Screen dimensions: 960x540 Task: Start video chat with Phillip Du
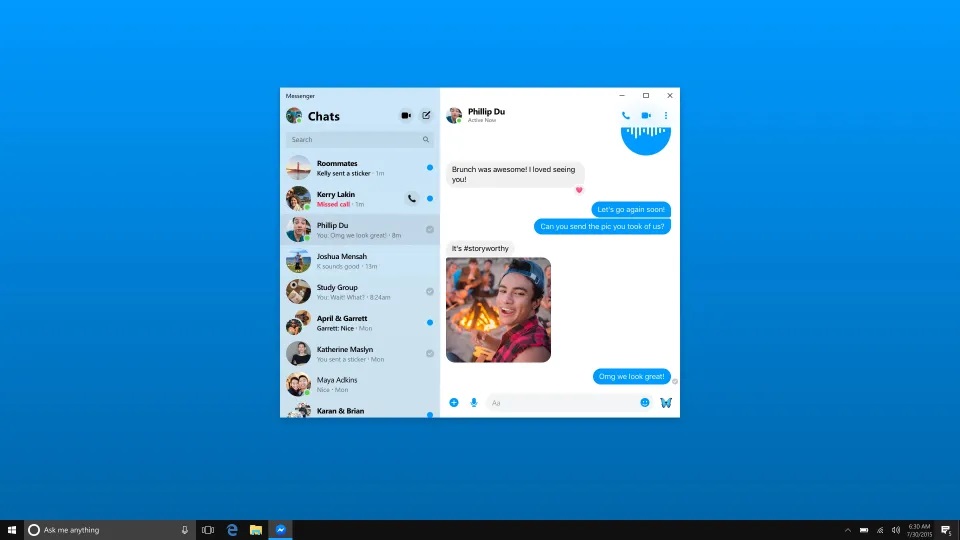coord(646,116)
